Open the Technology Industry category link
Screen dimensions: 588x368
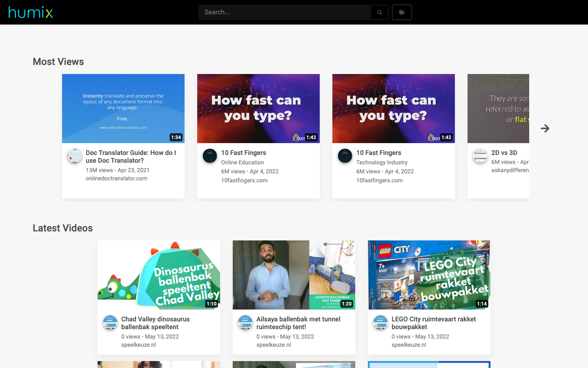pos(382,162)
